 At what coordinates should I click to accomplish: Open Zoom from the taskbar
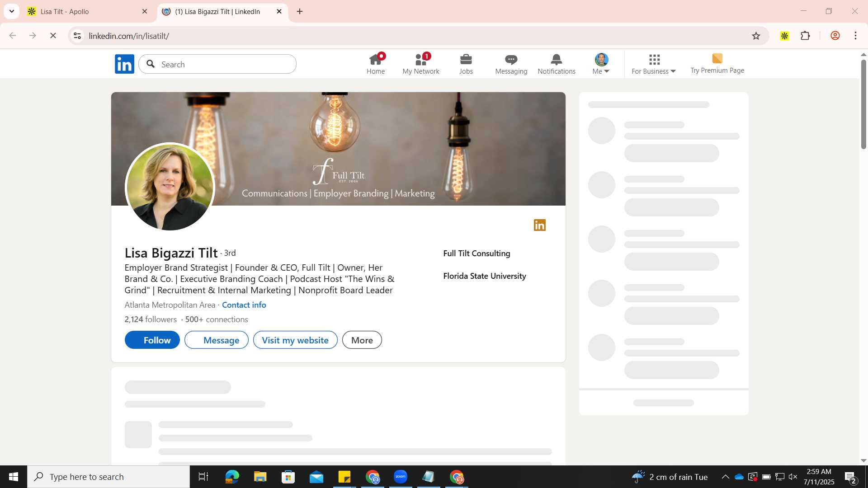[401, 477]
